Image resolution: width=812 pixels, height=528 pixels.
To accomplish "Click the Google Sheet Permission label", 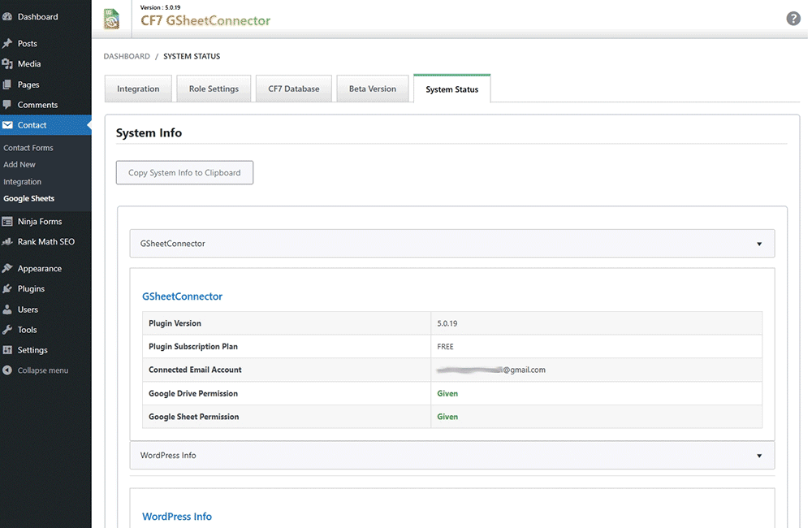I will pyautogui.click(x=194, y=417).
